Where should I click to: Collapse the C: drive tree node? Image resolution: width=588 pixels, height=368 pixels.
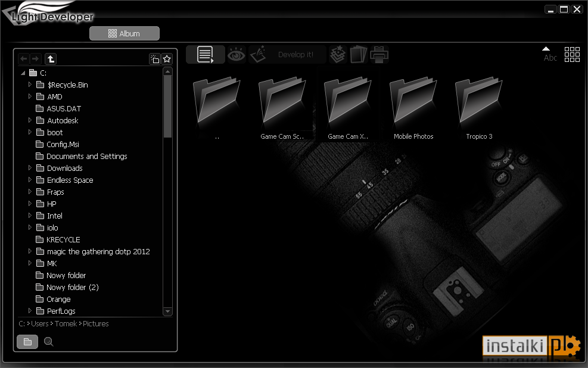(23, 73)
